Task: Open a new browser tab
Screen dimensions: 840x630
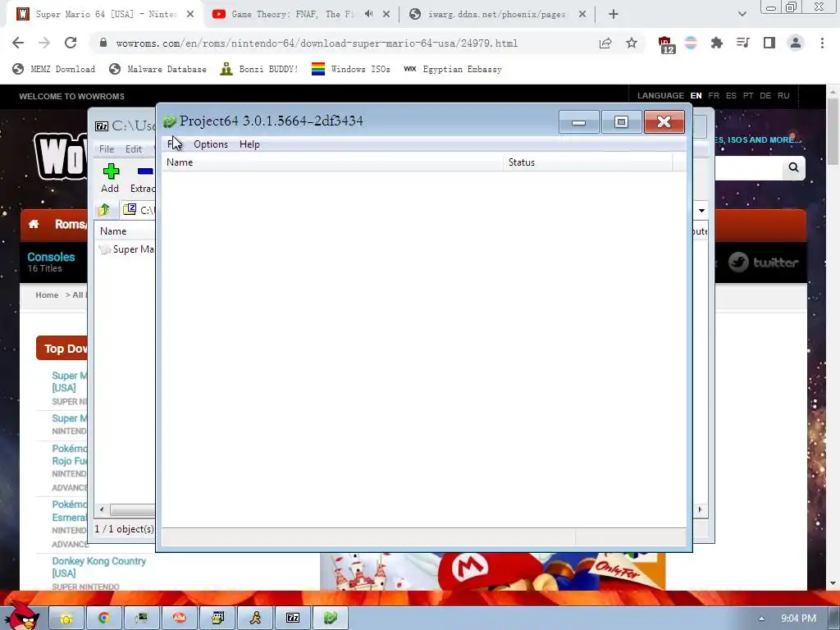Action: (x=614, y=15)
